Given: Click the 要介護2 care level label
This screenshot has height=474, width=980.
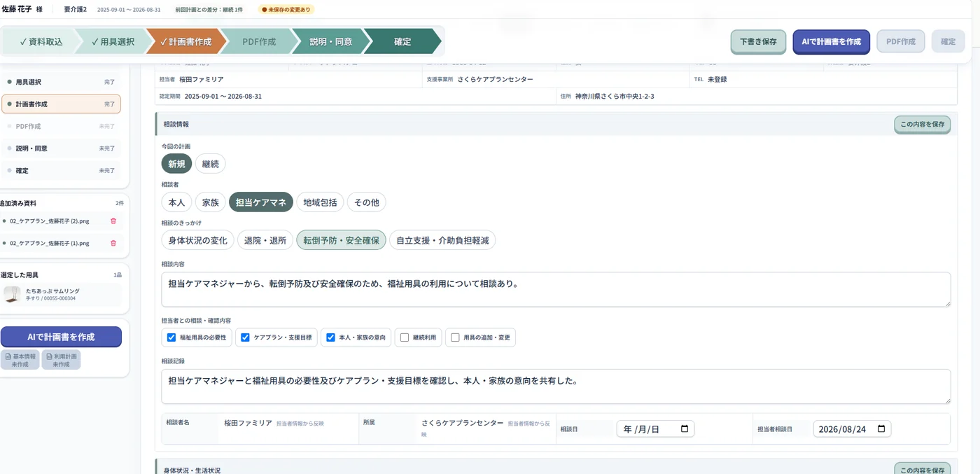Looking at the screenshot, I should click(x=76, y=10).
